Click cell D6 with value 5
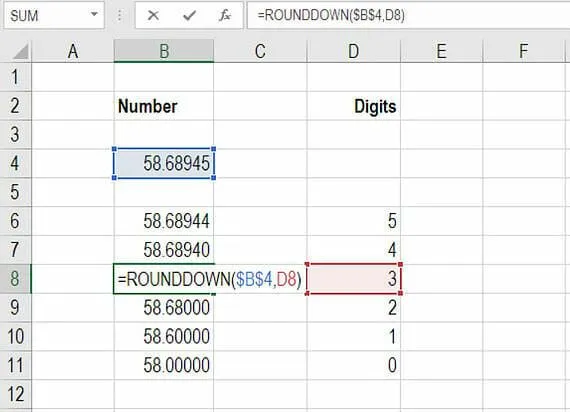This screenshot has height=412, width=570. coord(354,221)
